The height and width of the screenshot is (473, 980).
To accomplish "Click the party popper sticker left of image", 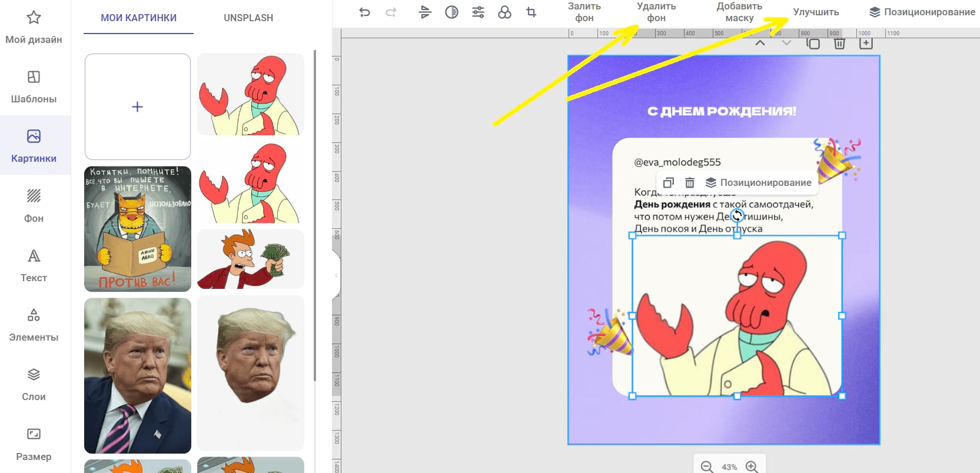I will pyautogui.click(x=609, y=332).
